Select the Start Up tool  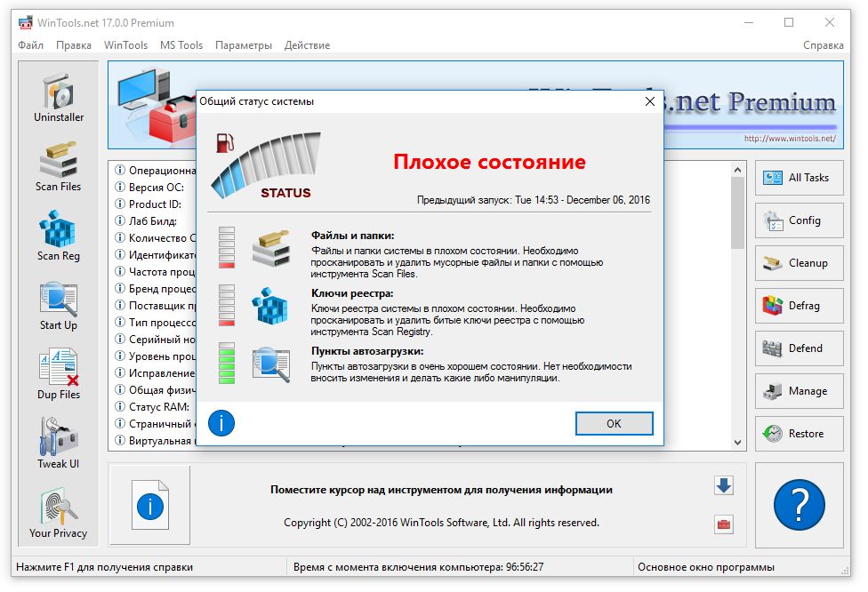(58, 306)
